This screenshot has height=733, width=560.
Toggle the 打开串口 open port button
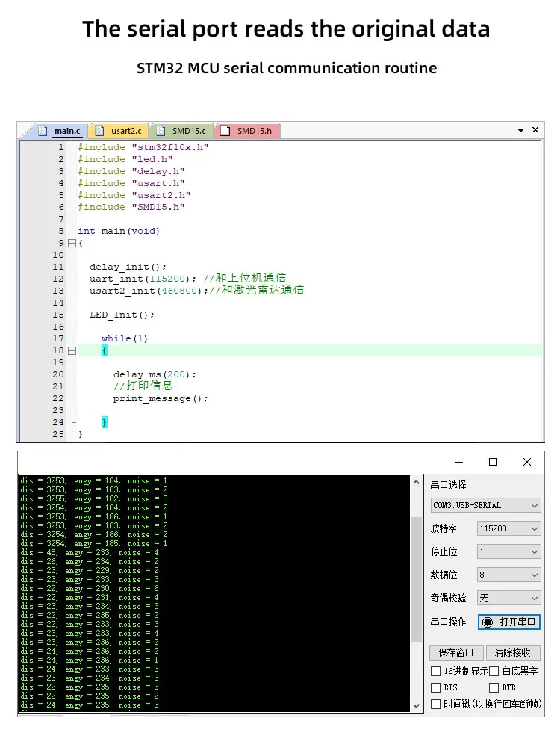[x=509, y=622]
